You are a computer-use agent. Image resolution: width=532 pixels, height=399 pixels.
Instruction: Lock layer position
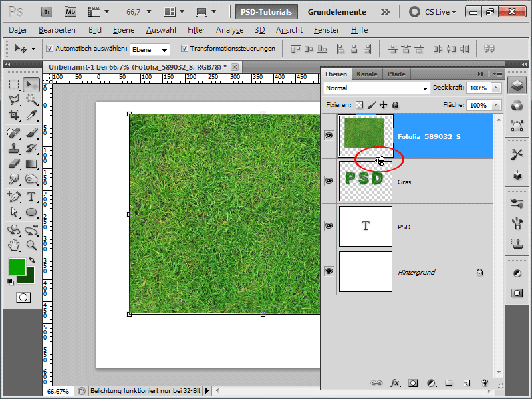click(383, 105)
